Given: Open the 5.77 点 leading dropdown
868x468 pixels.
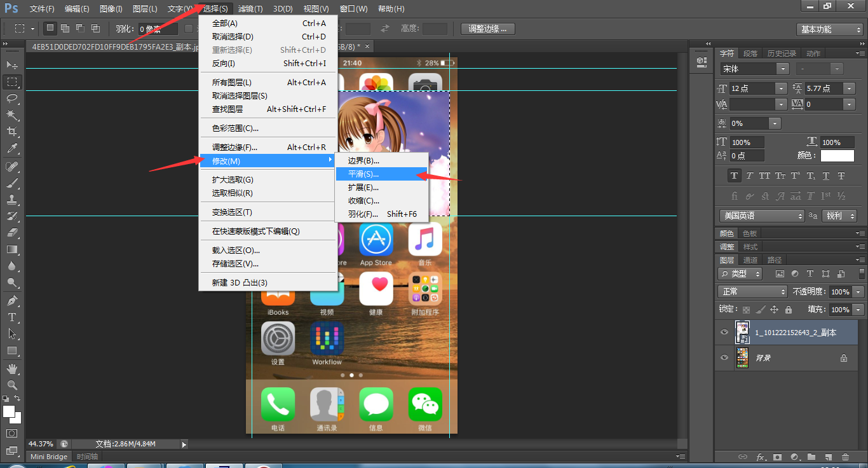Looking at the screenshot, I should coord(849,88).
